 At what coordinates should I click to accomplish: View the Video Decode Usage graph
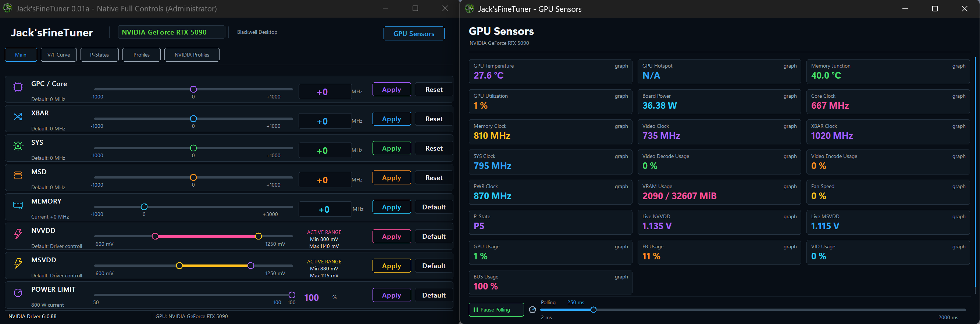(790, 156)
